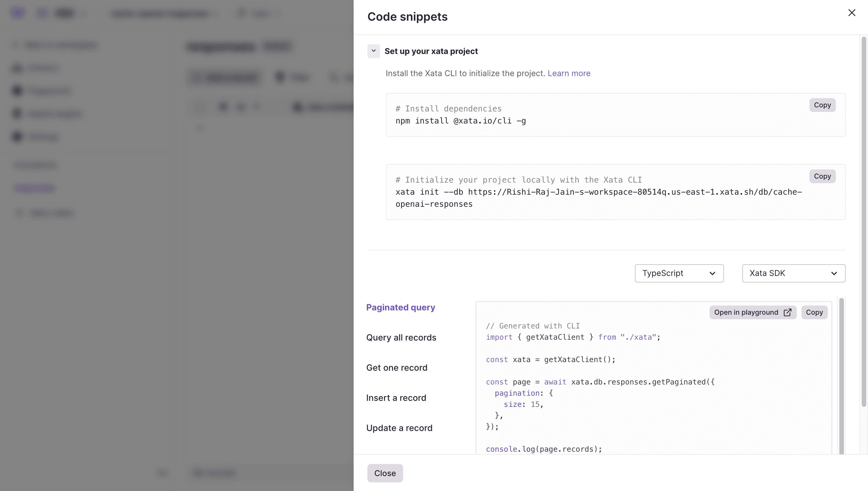This screenshot has height=491, width=868.
Task: Copy the xata init command
Action: click(822, 176)
